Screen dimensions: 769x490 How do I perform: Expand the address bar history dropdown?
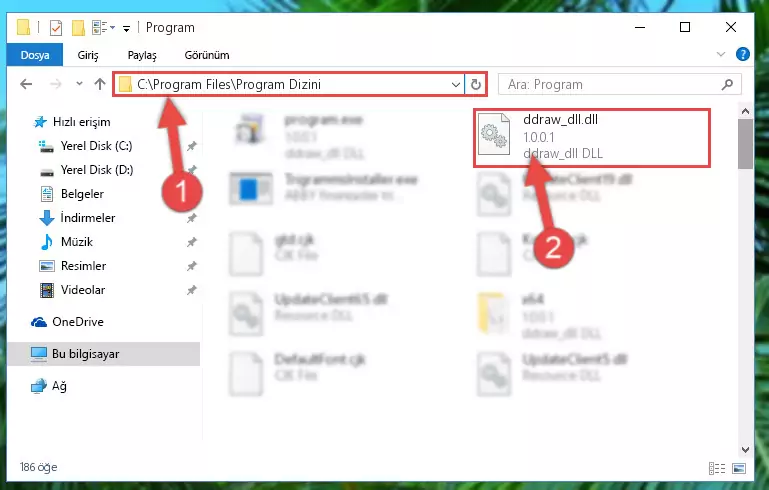click(456, 84)
